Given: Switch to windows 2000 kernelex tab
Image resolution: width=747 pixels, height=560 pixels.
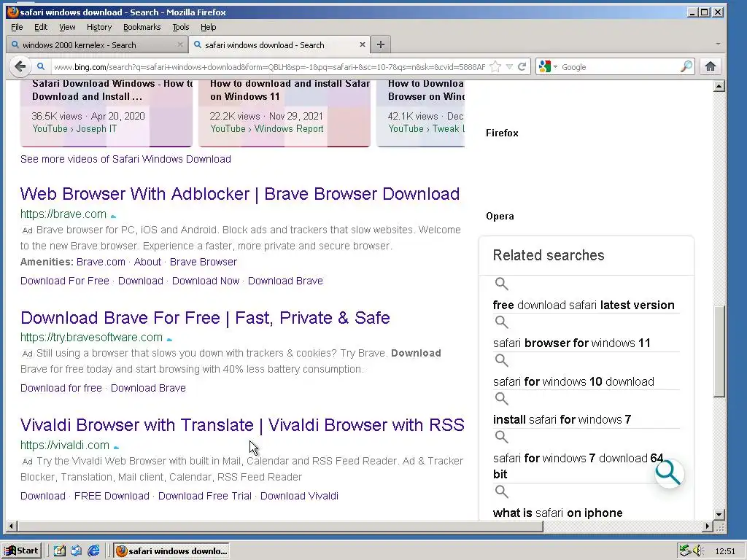Looking at the screenshot, I should pos(97,44).
